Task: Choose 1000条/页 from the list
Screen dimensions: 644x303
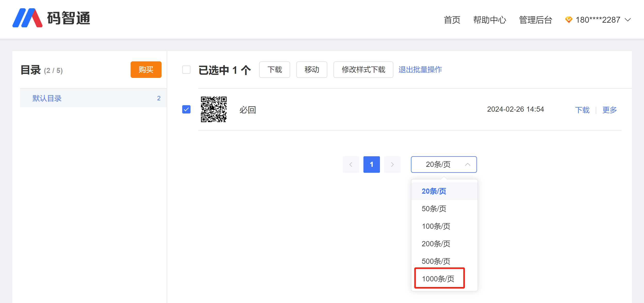Action: (438, 279)
